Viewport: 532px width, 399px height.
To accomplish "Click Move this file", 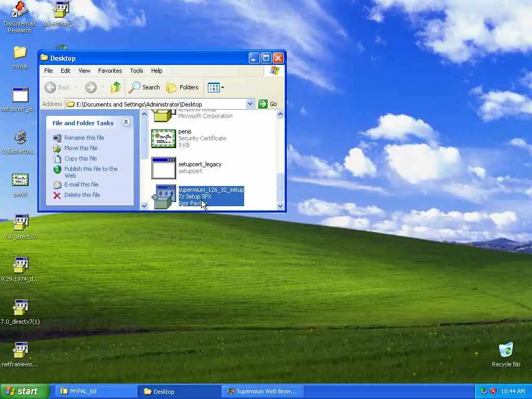I will [81, 148].
